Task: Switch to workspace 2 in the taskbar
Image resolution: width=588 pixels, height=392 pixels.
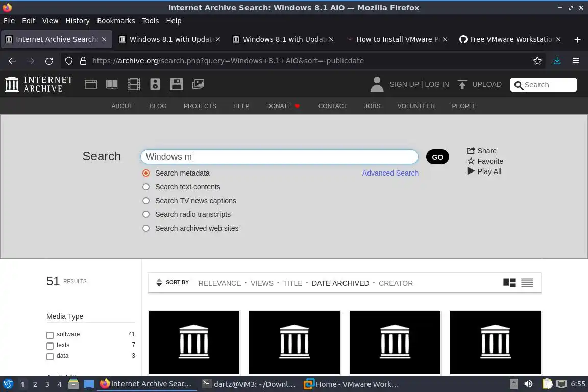Action: click(x=35, y=384)
